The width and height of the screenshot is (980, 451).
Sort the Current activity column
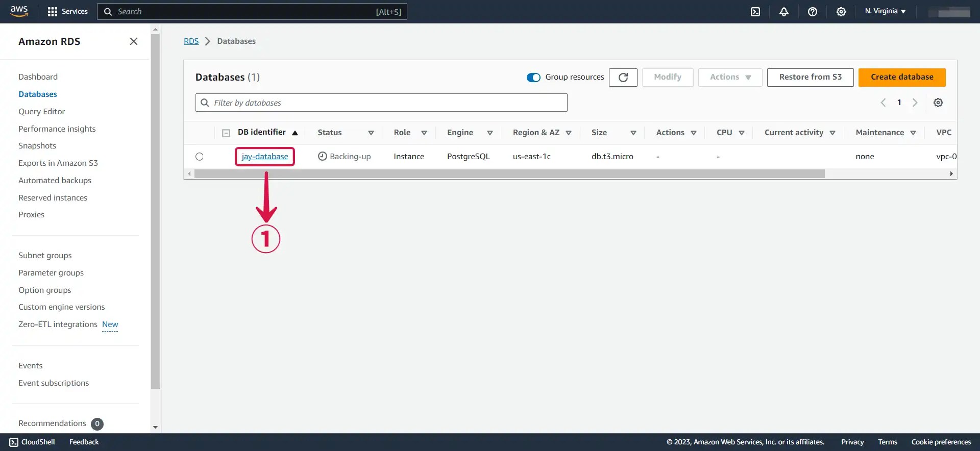[x=832, y=133]
